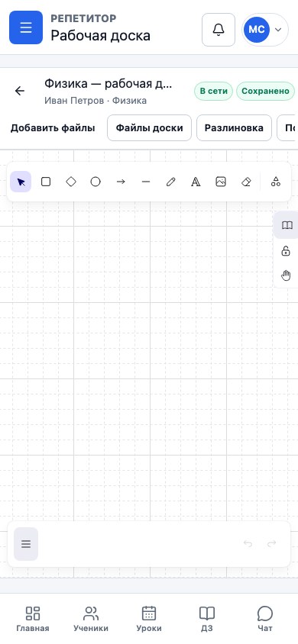298x644 pixels.
Task: Click the undo arrow
Action: 248,544
